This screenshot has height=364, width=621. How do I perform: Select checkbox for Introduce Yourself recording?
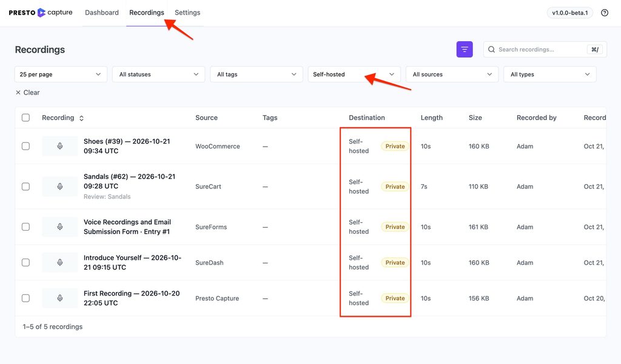(25, 262)
